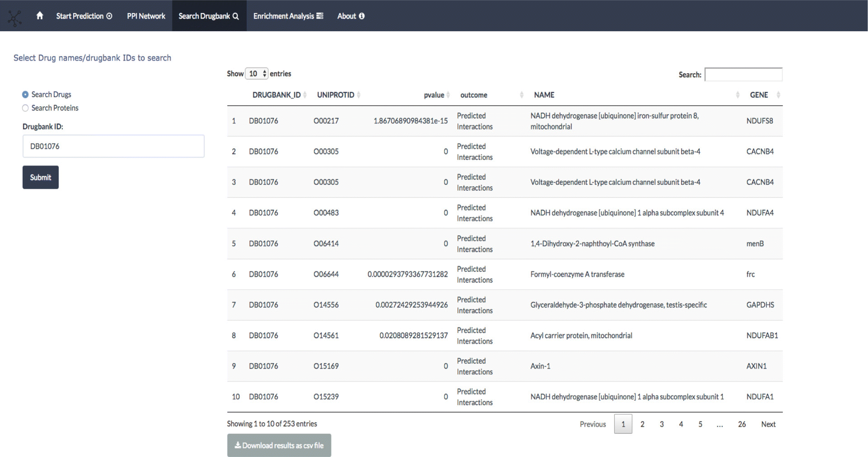
Task: Click UniProt ID O00217 cell
Action: coord(326,121)
